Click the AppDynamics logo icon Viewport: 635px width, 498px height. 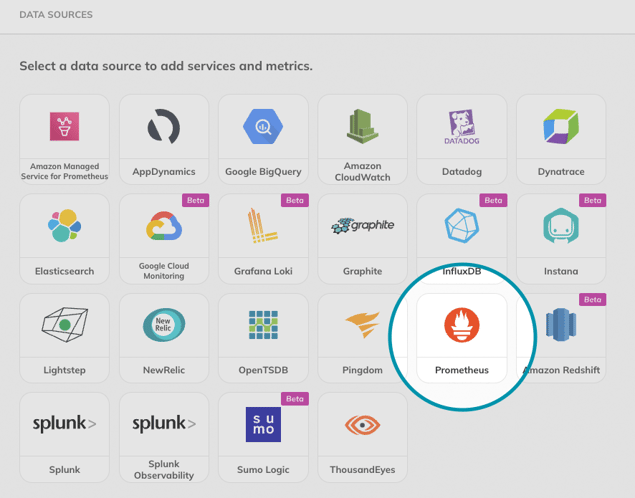164,127
